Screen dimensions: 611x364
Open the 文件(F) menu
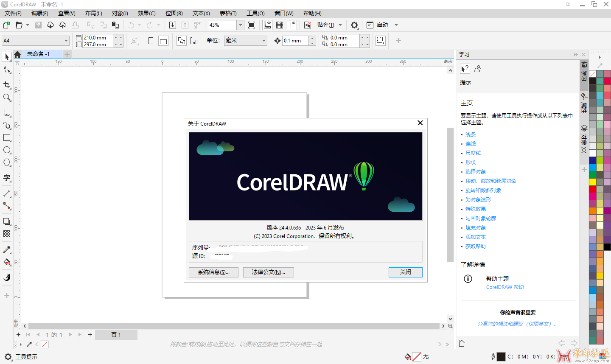13,13
